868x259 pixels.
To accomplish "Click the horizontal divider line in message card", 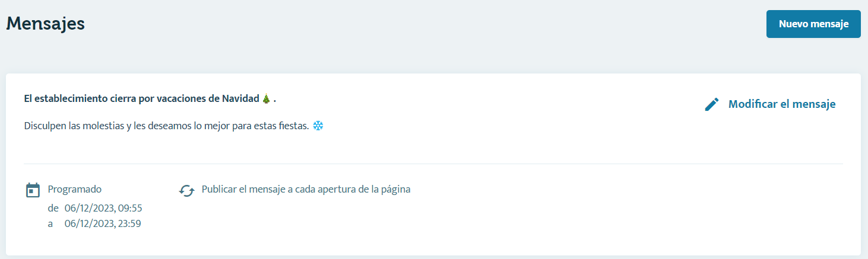I will click(x=433, y=164).
